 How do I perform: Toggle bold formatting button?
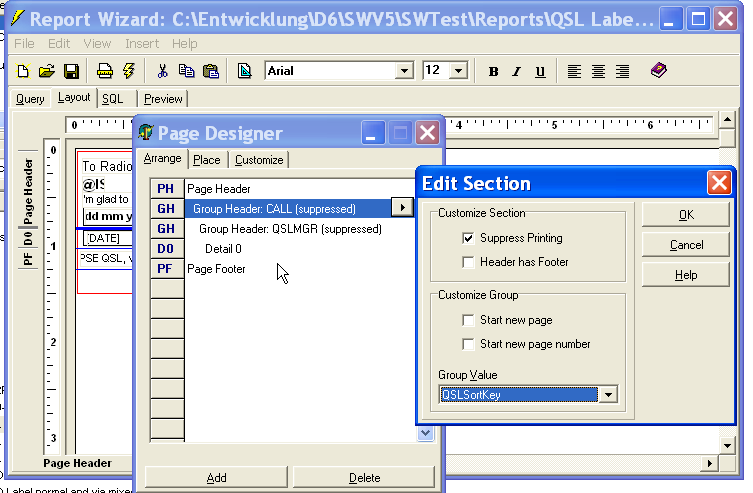point(493,71)
